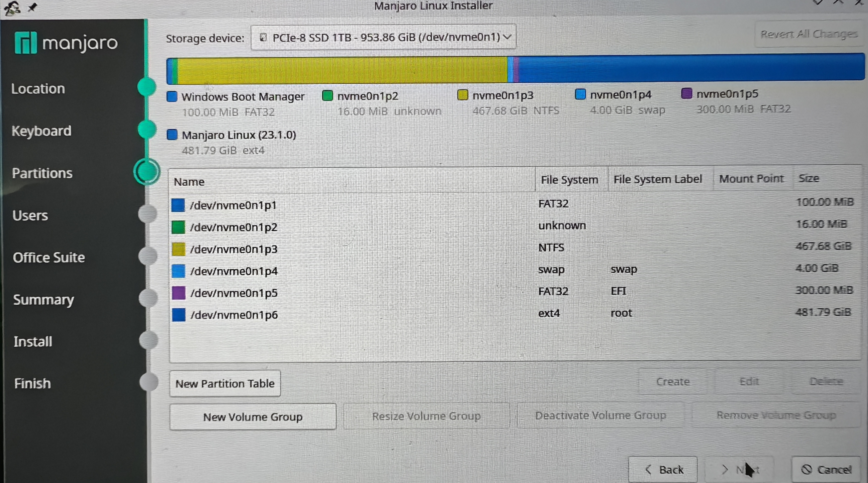
Task: Select the /dev/nvme0n1p6 root partition row
Action: [x=234, y=315]
